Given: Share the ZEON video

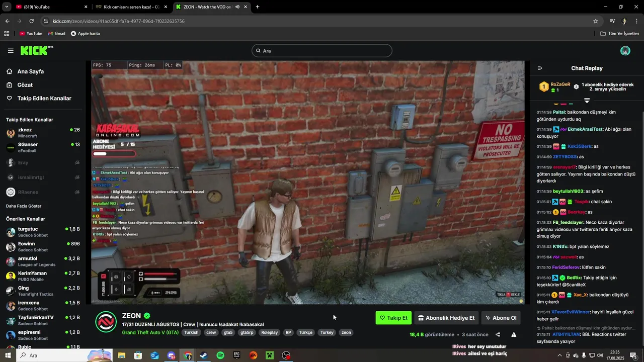Looking at the screenshot, I should [498, 334].
